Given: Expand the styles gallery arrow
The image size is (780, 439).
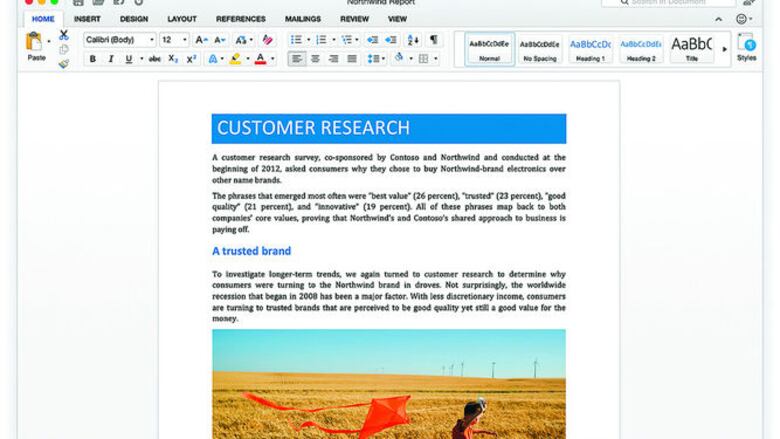Looking at the screenshot, I should click(724, 49).
